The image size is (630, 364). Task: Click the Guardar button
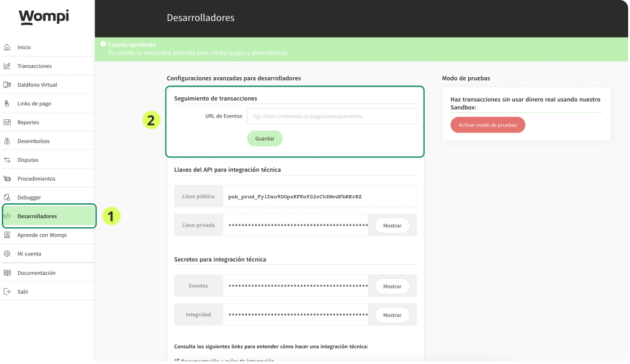coord(264,138)
